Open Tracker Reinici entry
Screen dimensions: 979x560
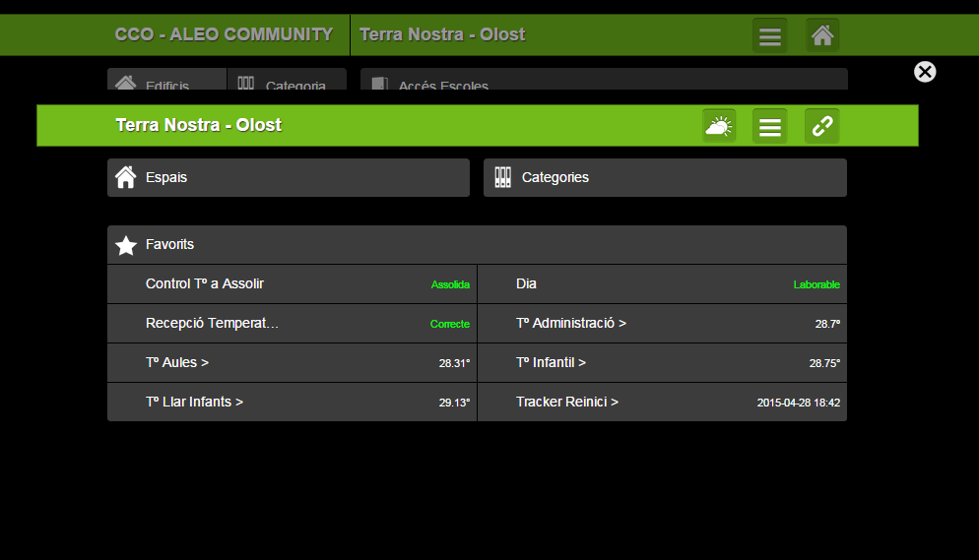662,403
